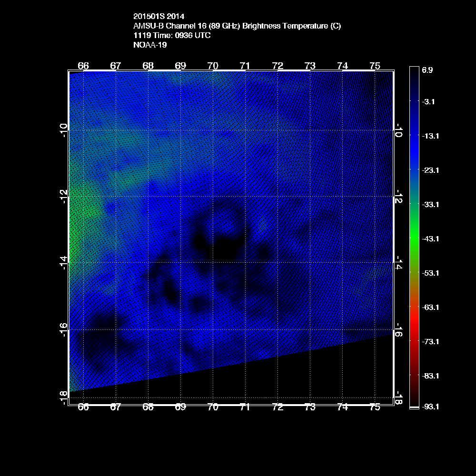The height and width of the screenshot is (476, 476).
Task: Select the 'NOAA-19' satellite label
Action: (150, 45)
